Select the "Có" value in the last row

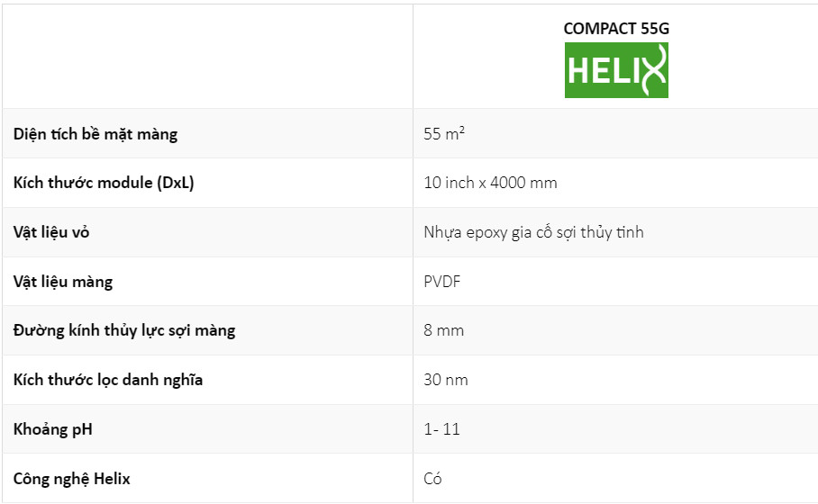coord(432,479)
